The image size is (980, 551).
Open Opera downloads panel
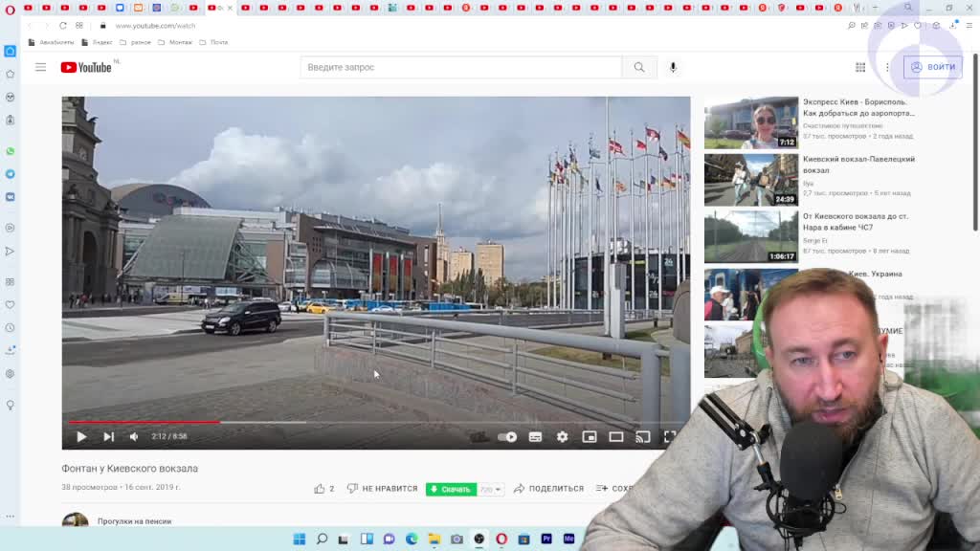(954, 26)
